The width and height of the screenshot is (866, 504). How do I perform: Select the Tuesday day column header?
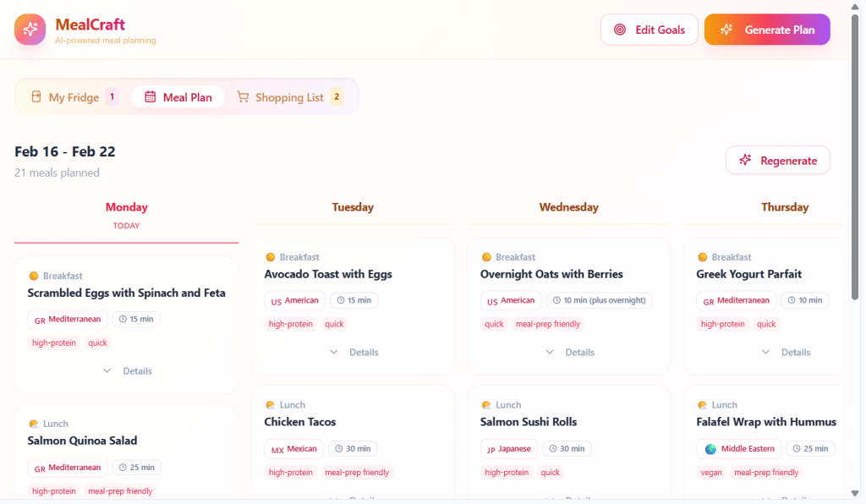(x=353, y=207)
